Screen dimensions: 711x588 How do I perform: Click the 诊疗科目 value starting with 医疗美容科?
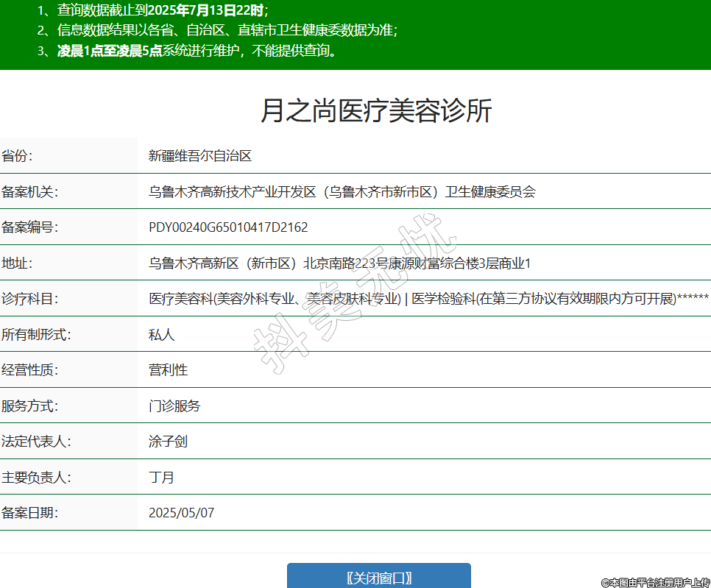click(x=428, y=299)
